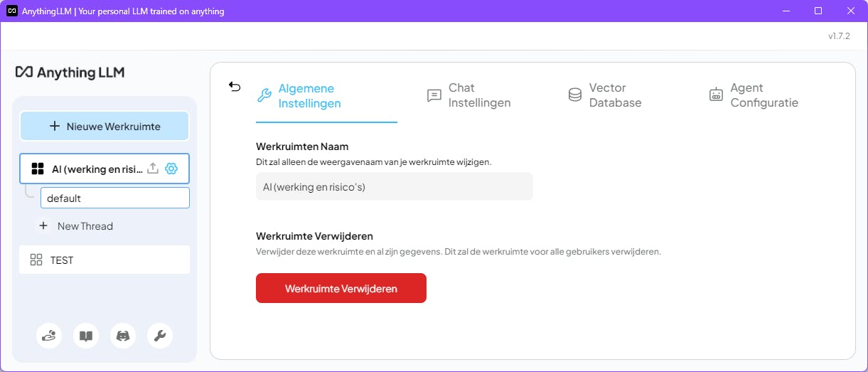The height and width of the screenshot is (372, 868).
Task: Click the AI workspace grid icon
Action: 38,169
